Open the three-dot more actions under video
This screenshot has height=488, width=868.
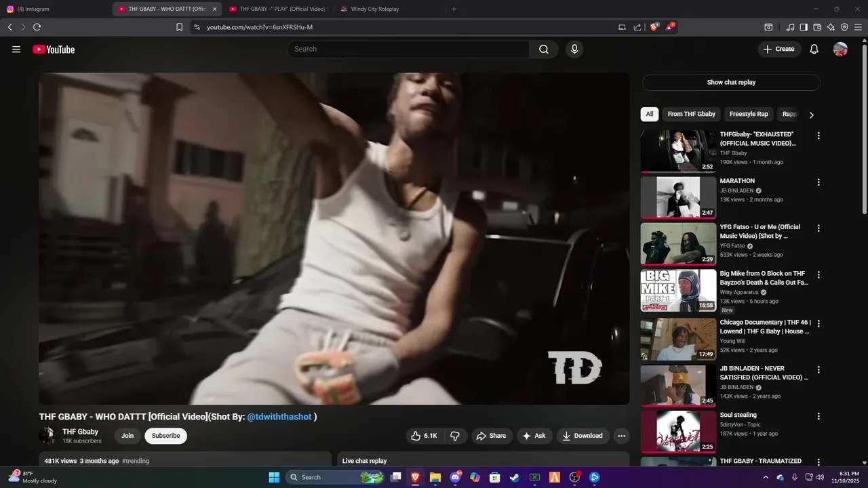coord(621,436)
